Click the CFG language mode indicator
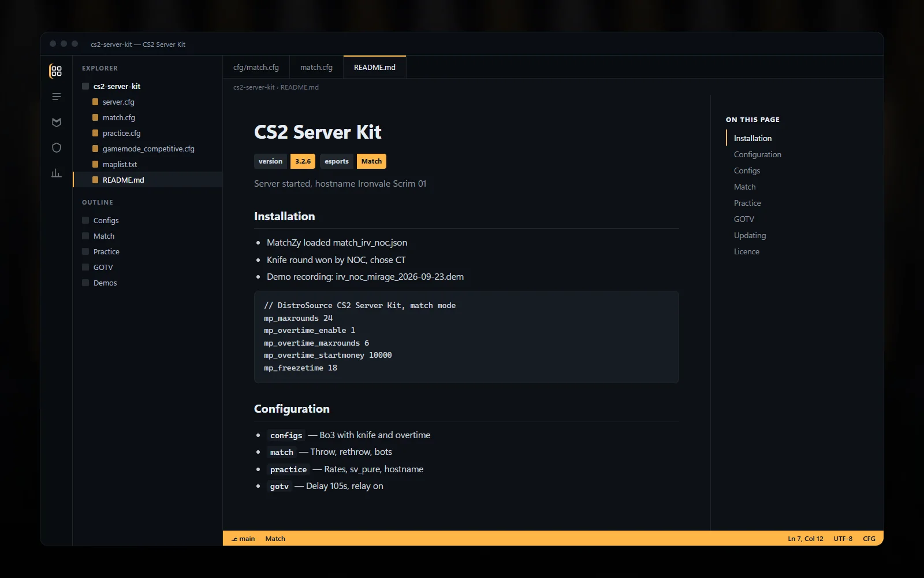 point(869,539)
